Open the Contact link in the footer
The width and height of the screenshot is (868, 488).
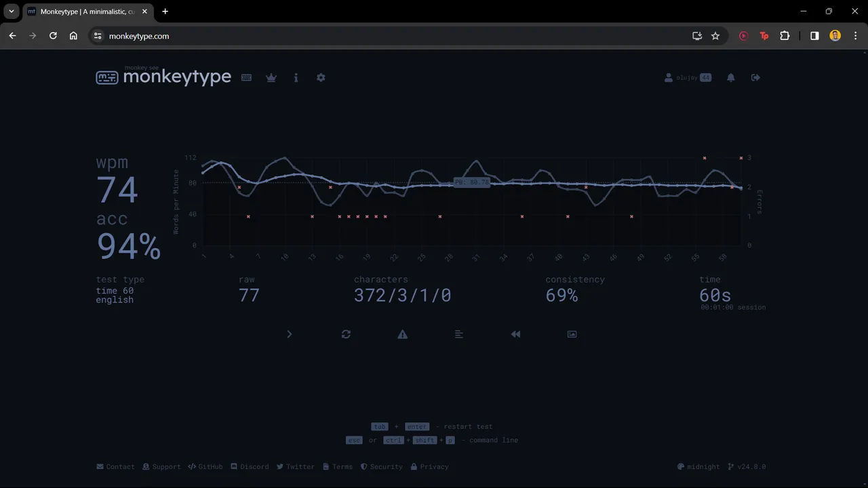click(115, 467)
